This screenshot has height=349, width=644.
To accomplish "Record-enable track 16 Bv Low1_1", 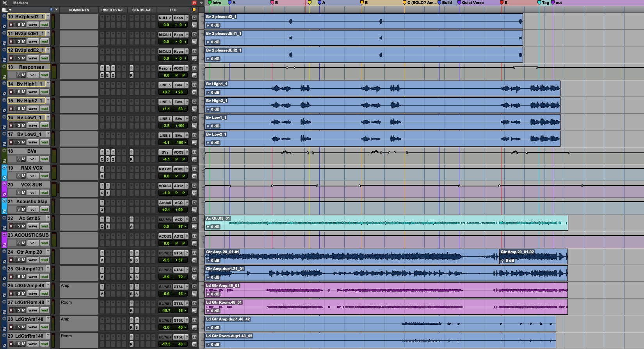I will [11, 125].
